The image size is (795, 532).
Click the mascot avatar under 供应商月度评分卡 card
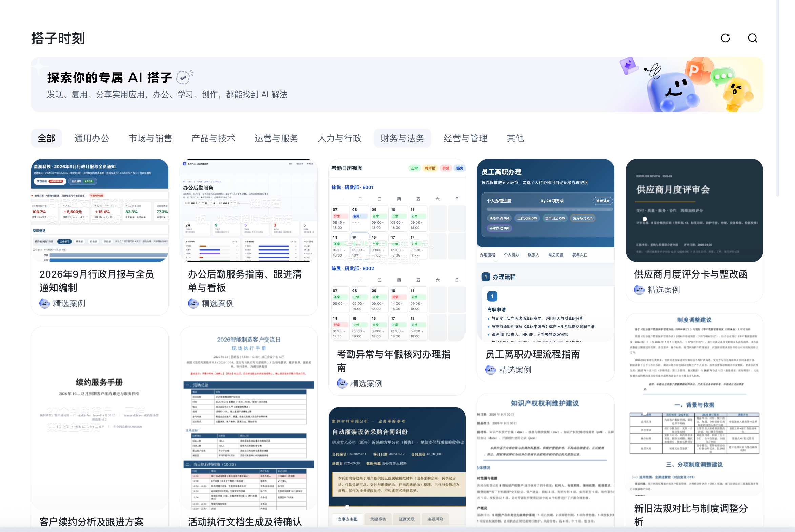point(639,290)
